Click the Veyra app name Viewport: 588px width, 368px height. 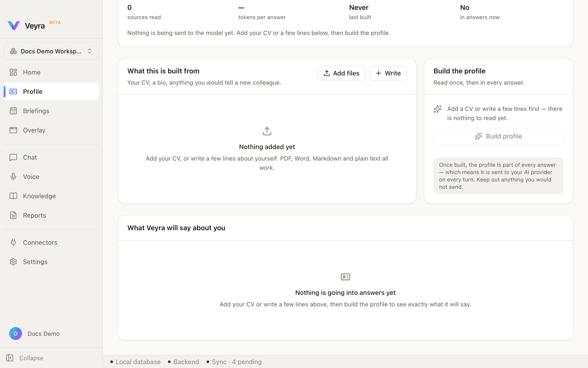[x=35, y=26]
